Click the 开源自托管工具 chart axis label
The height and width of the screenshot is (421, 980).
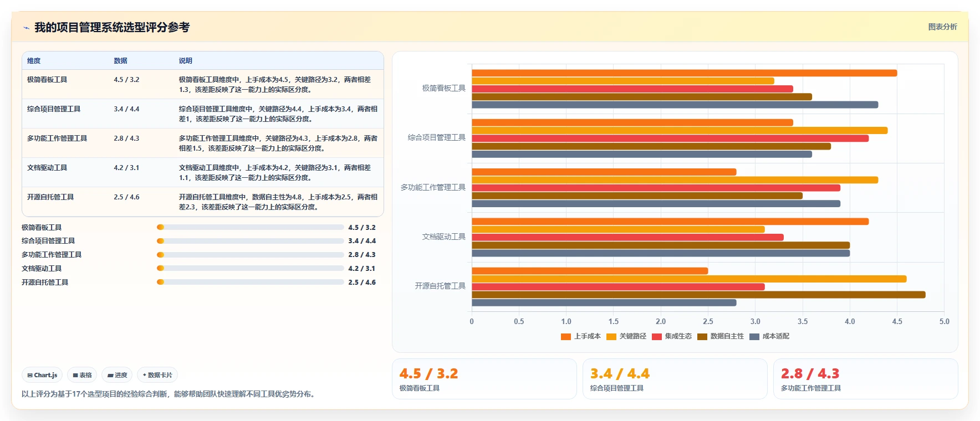[x=440, y=286]
